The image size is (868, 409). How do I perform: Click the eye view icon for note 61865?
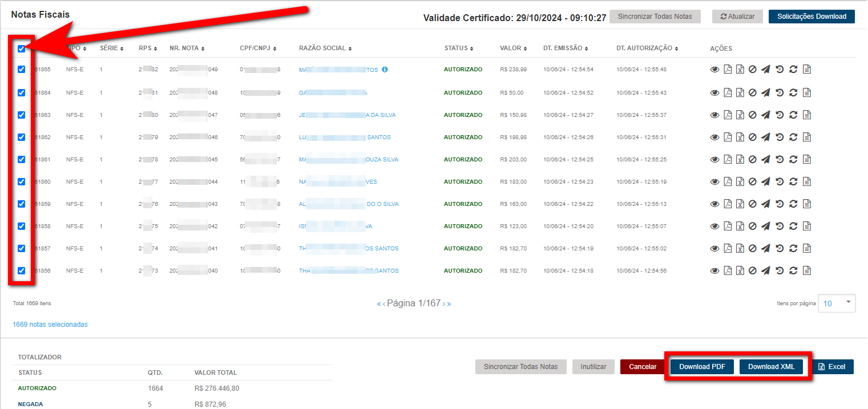click(x=714, y=70)
